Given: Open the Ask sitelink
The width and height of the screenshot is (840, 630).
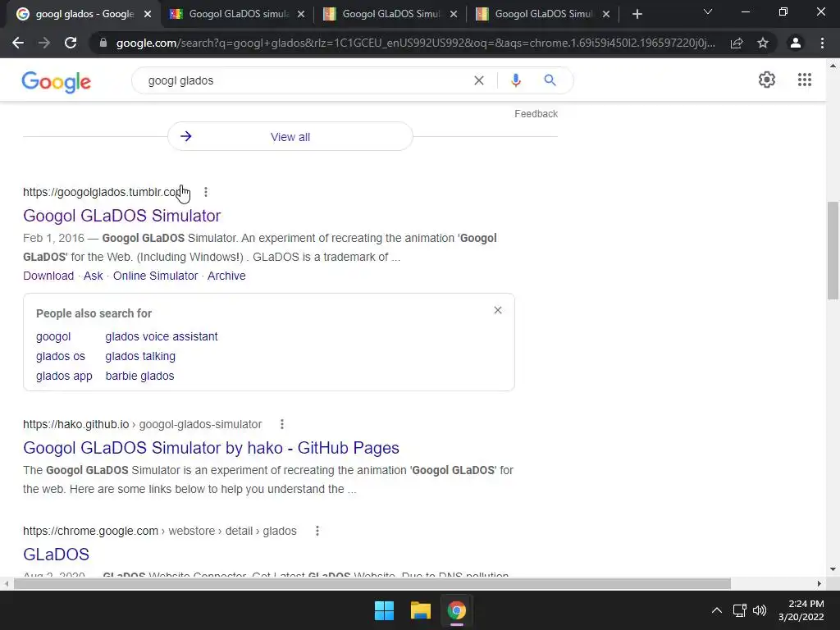Looking at the screenshot, I should click(x=94, y=276).
